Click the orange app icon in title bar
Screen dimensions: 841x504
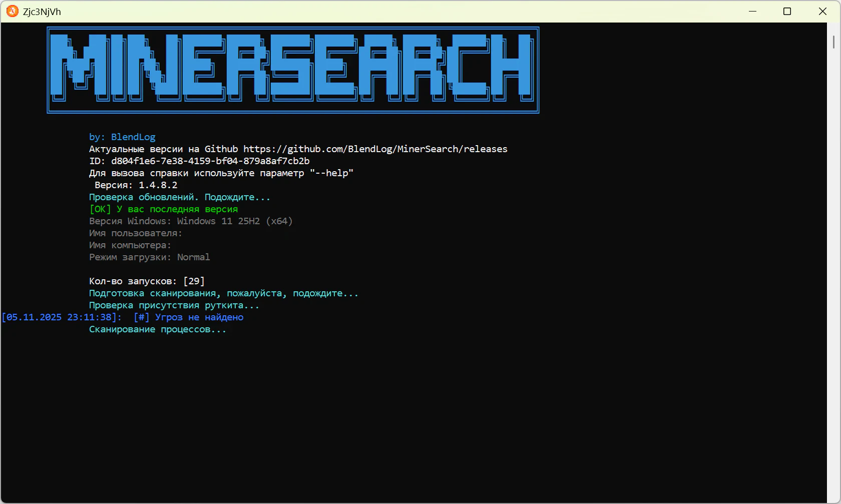click(12, 11)
